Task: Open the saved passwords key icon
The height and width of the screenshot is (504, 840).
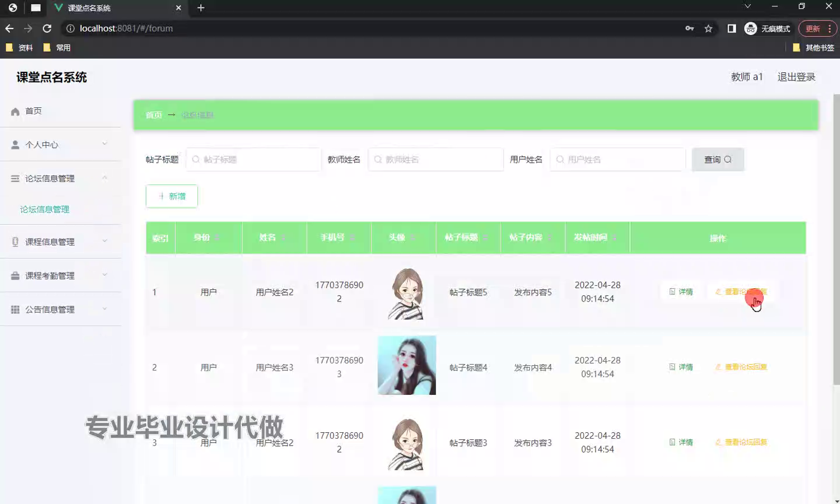Action: pyautogui.click(x=689, y=29)
